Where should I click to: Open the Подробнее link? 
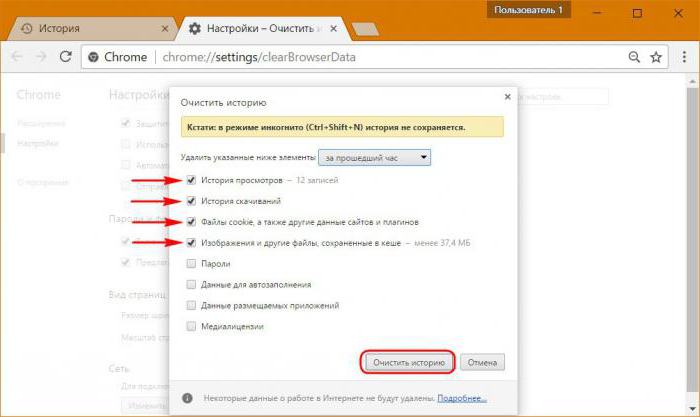462,398
